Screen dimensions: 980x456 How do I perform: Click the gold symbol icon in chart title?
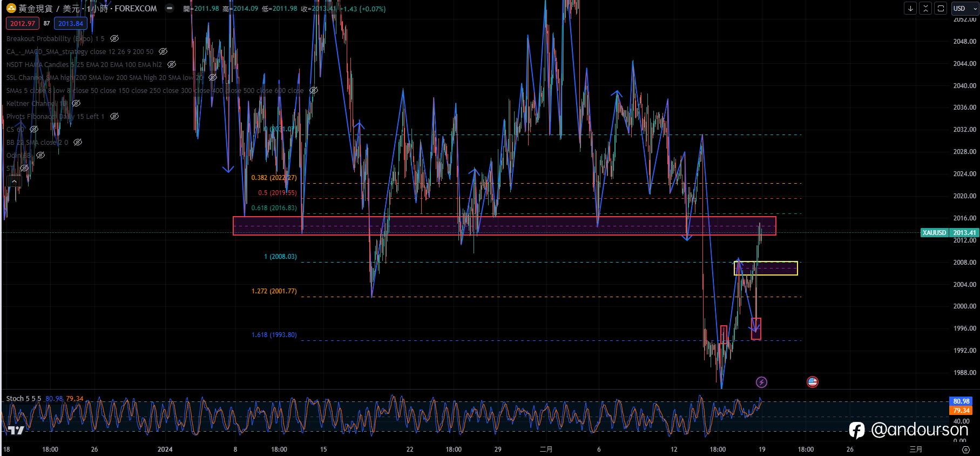click(x=11, y=8)
